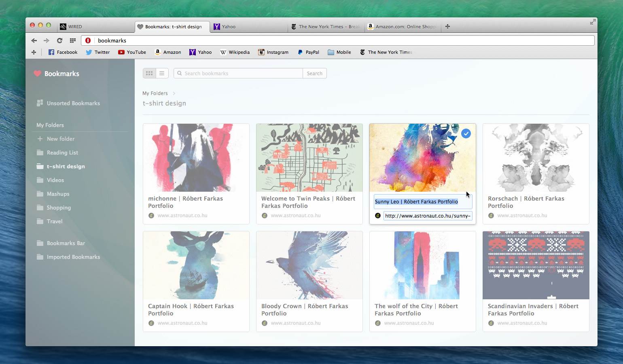623x364 pixels.
Task: Open the Travel folder in sidebar
Action: (55, 221)
